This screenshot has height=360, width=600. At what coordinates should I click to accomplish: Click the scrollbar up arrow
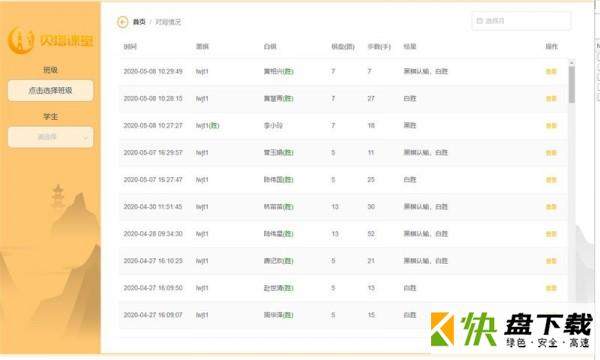point(572,62)
